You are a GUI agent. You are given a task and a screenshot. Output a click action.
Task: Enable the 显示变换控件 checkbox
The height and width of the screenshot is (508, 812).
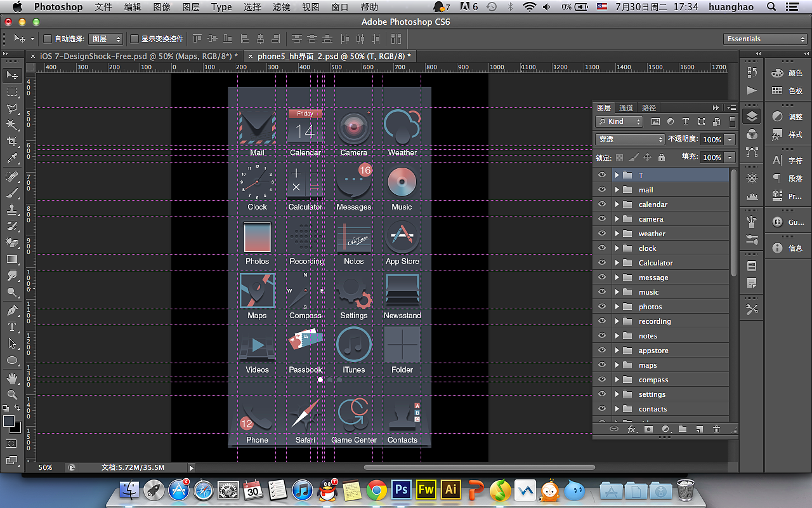134,39
